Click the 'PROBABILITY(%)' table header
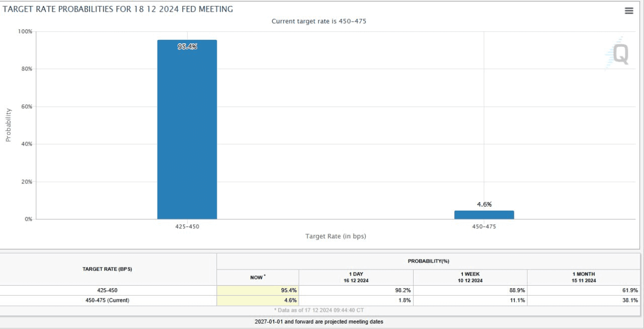644x329 pixels. (x=429, y=261)
